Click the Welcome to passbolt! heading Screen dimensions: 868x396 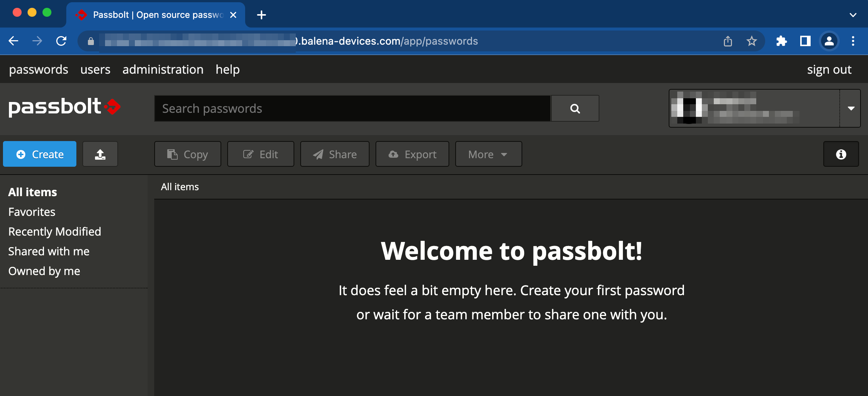(x=511, y=251)
